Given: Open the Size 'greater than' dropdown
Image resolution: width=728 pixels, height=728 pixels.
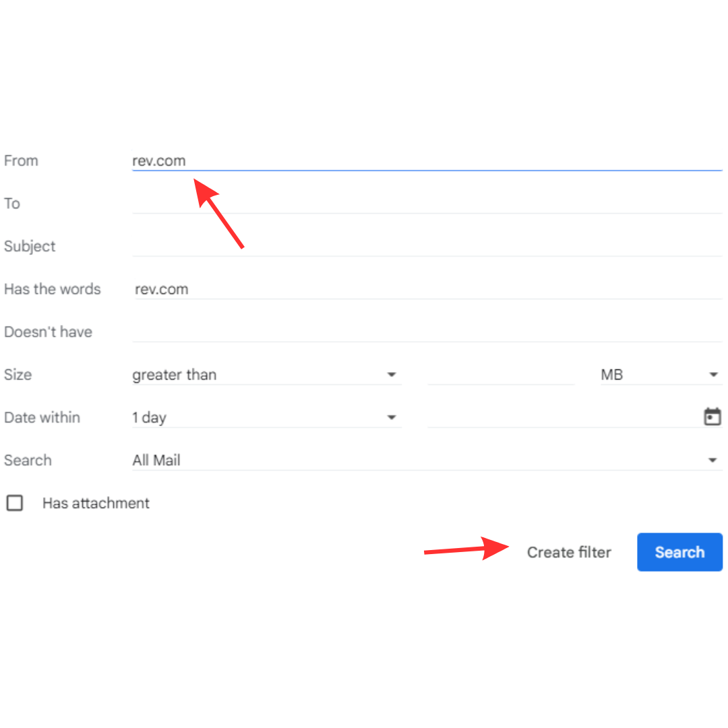Looking at the screenshot, I should coord(266,375).
